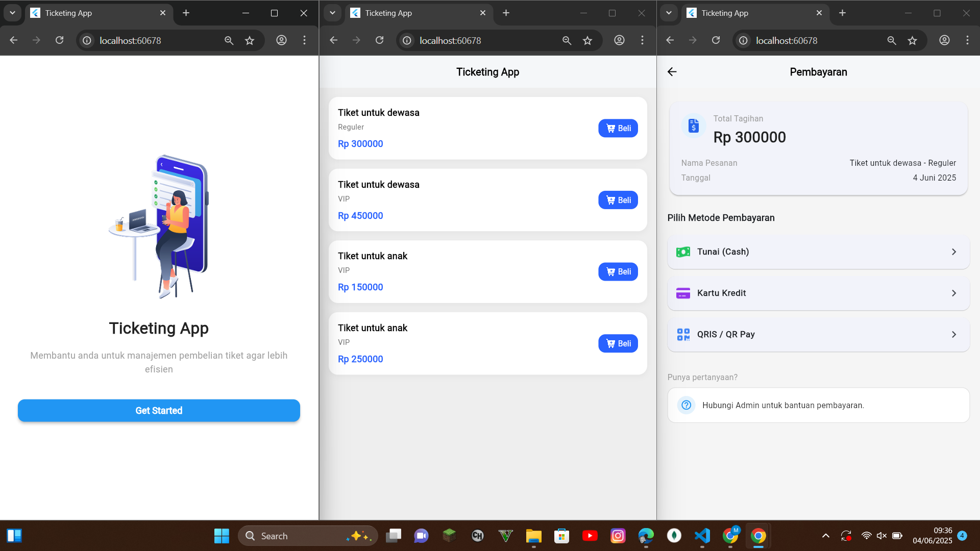The image size is (980, 551).
Task: Click zoom magnifier icon in middle browser
Action: tap(567, 40)
